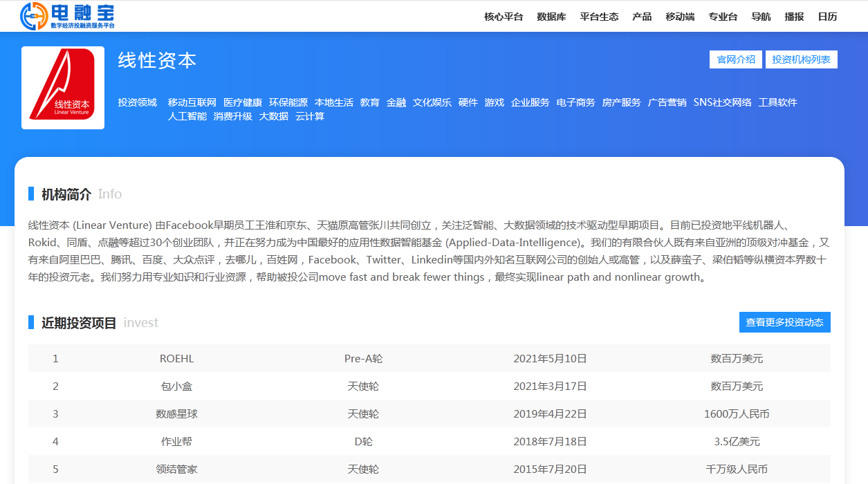The width and height of the screenshot is (868, 484).
Task: Open the 产品 menu
Action: coord(642,17)
